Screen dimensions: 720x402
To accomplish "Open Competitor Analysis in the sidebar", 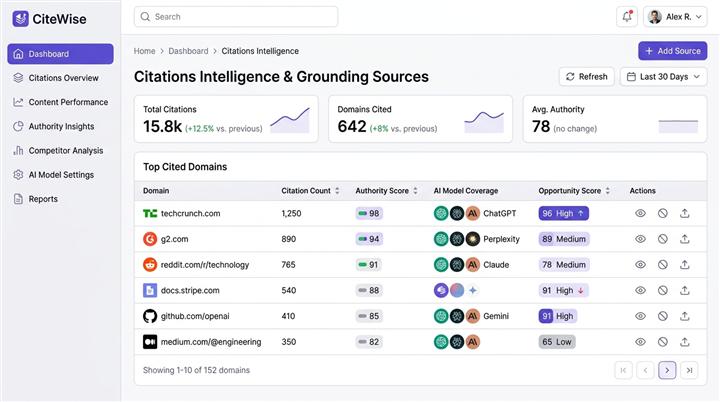I will 60,151.
